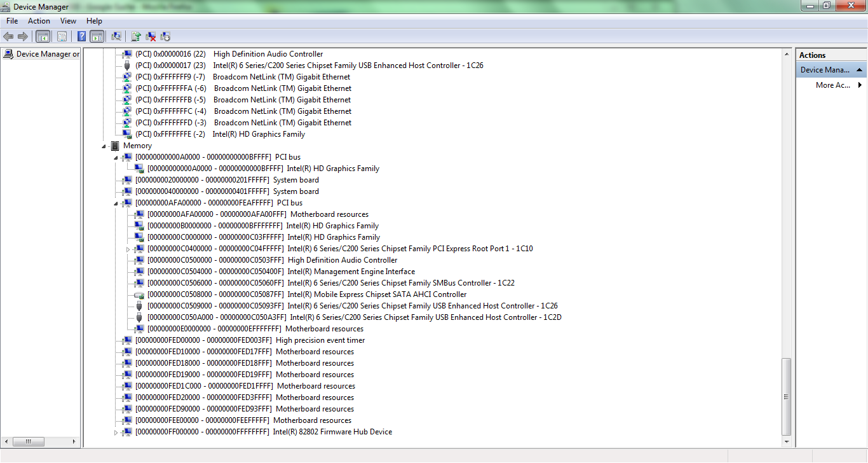Viewport: 868px width, 463px height.
Task: Click the USB icon for IRQ 0x00000017 (23)
Action: coord(127,66)
